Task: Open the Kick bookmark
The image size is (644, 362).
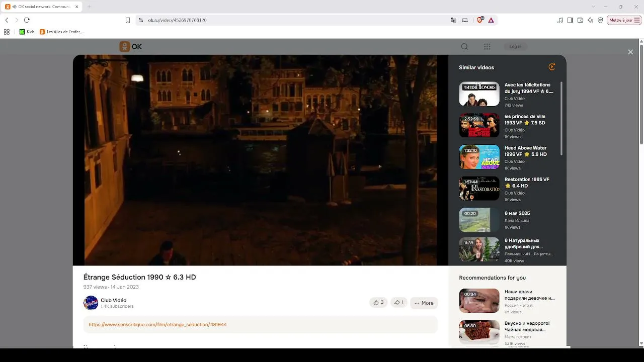Action: coord(27,32)
